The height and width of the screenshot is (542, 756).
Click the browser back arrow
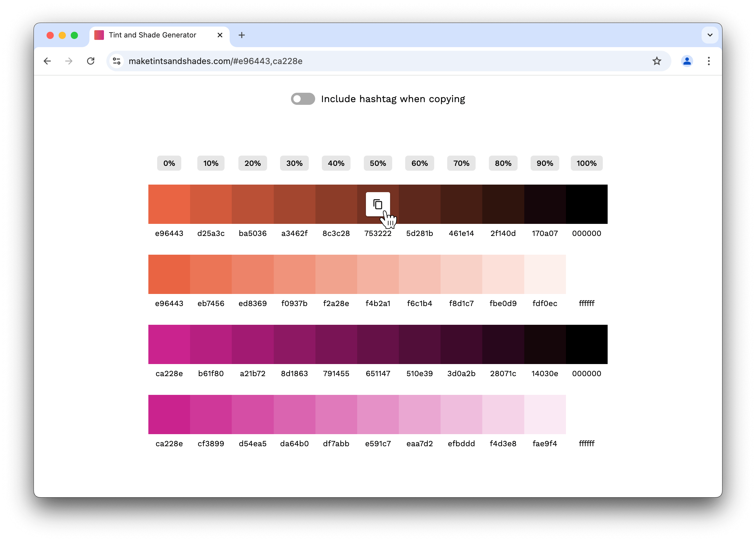(47, 61)
